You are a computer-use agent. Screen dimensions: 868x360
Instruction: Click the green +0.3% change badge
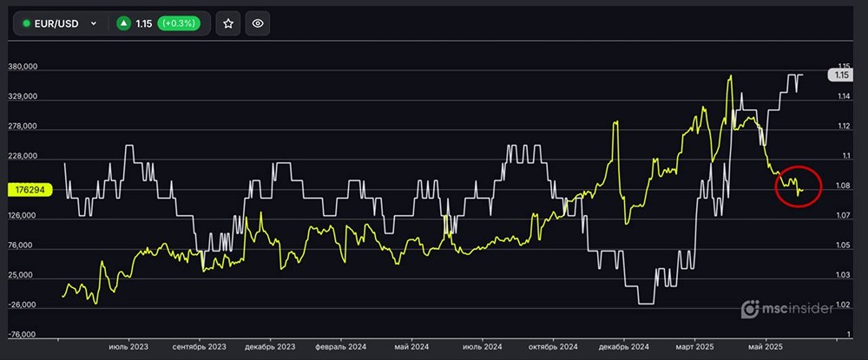179,23
